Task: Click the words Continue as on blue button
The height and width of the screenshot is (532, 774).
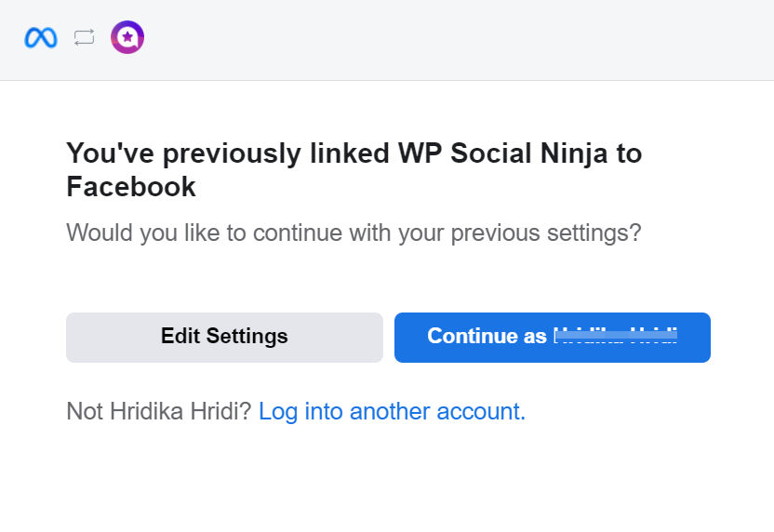Action: 487,337
